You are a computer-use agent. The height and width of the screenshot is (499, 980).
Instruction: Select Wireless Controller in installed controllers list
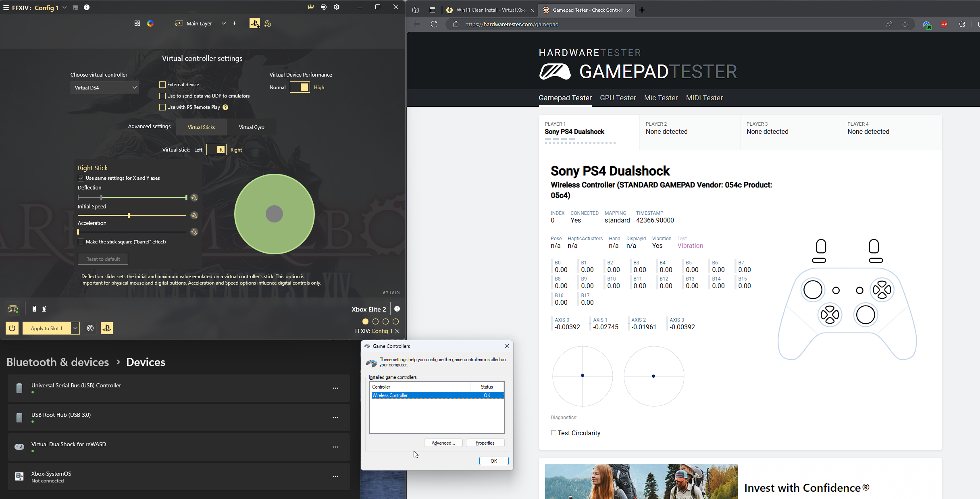[437, 395]
